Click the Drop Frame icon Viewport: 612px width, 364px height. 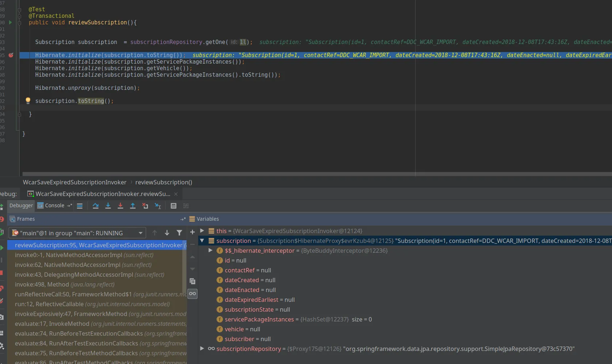click(x=145, y=206)
